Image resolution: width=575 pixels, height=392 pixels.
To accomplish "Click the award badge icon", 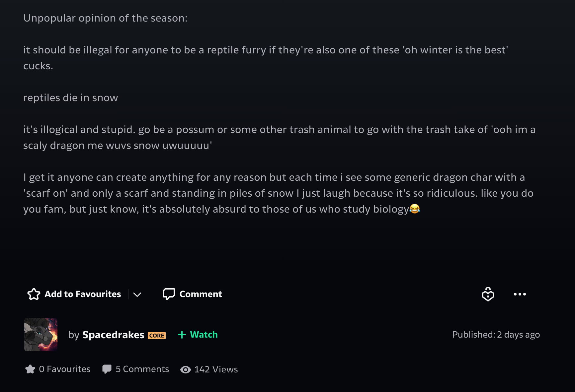I will [x=488, y=294].
